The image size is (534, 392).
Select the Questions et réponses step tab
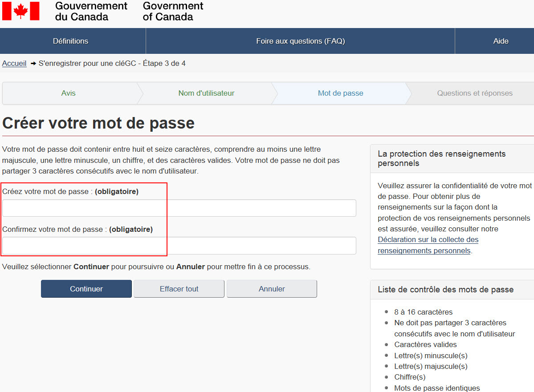pyautogui.click(x=475, y=93)
